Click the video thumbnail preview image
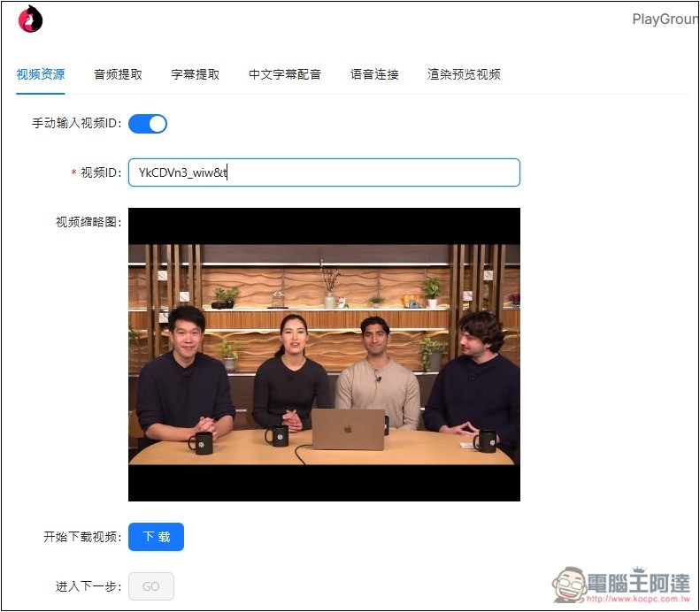700x612 pixels. (x=324, y=354)
